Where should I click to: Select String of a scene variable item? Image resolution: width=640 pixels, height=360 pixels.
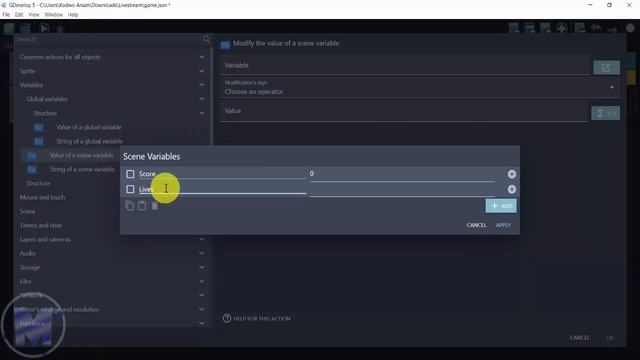click(x=82, y=169)
